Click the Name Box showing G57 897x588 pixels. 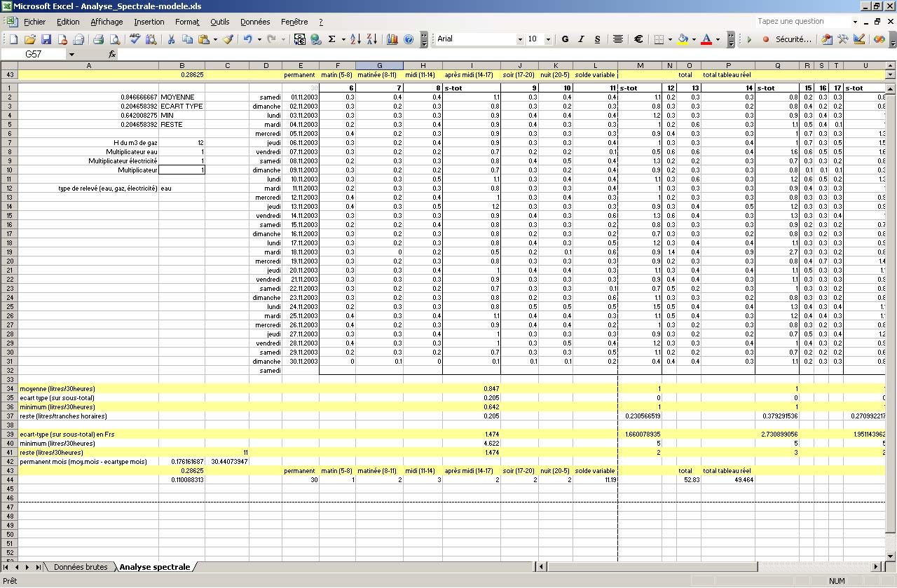(x=34, y=54)
